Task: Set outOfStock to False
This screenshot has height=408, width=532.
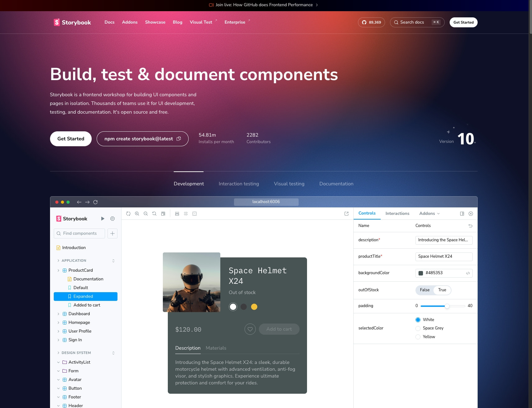Action: click(x=425, y=290)
